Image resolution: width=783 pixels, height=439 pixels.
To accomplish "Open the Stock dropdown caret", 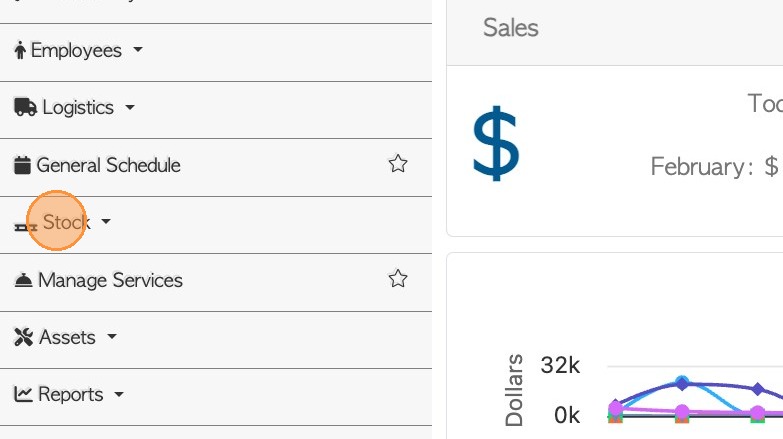I will pyautogui.click(x=106, y=221).
